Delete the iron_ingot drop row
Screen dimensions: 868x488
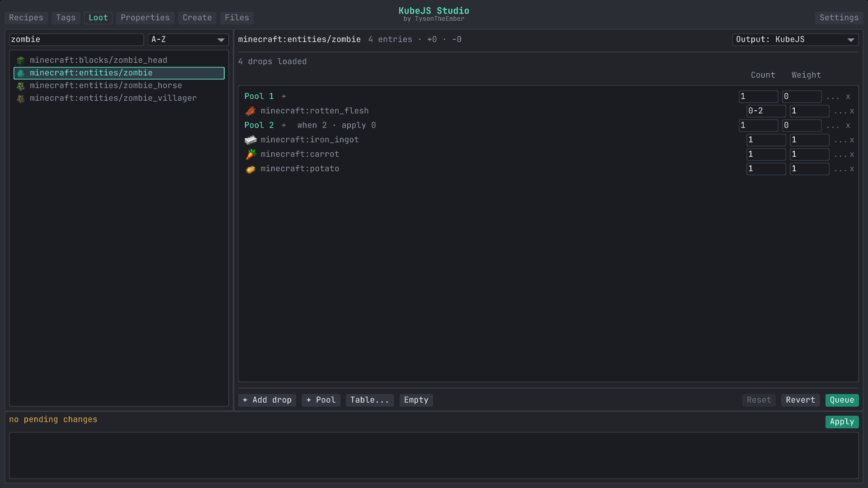[x=852, y=140]
